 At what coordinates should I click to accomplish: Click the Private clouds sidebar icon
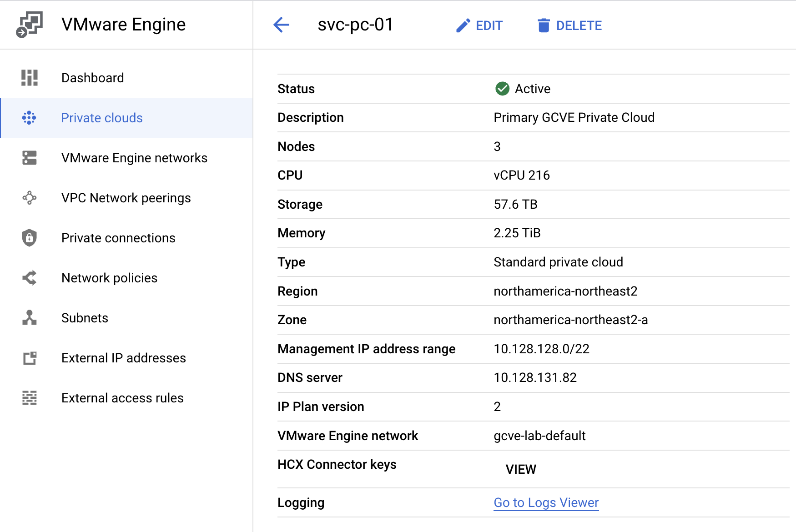point(29,118)
